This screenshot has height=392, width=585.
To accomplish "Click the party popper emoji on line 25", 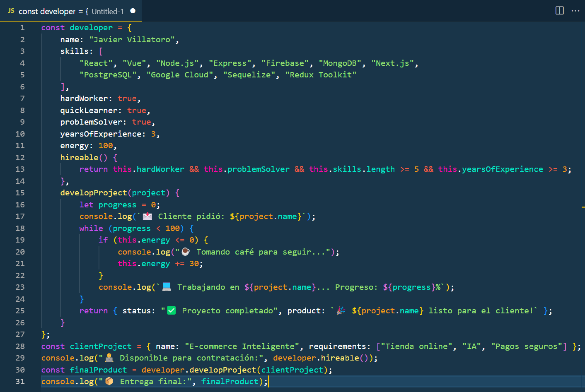I will pos(341,310).
